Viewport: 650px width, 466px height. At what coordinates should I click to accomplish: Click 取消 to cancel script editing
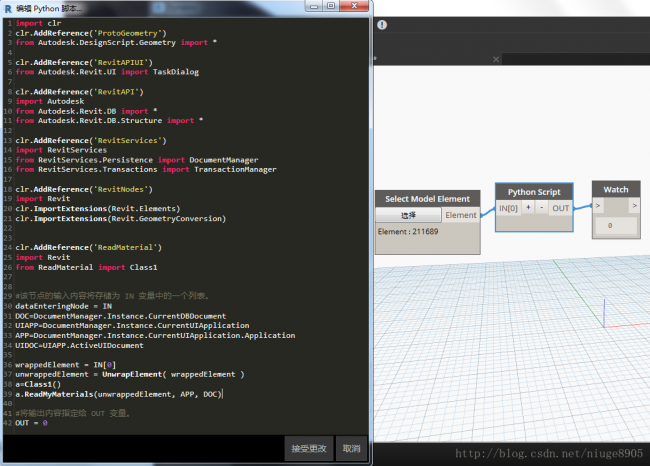click(x=352, y=449)
